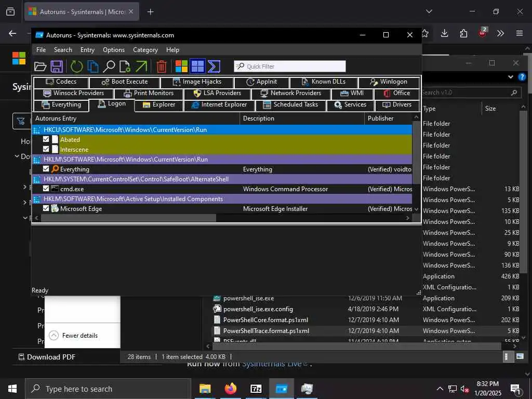Disable the Everything autorun entry checkbox
The width and height of the screenshot is (532, 399).
pyautogui.click(x=46, y=169)
